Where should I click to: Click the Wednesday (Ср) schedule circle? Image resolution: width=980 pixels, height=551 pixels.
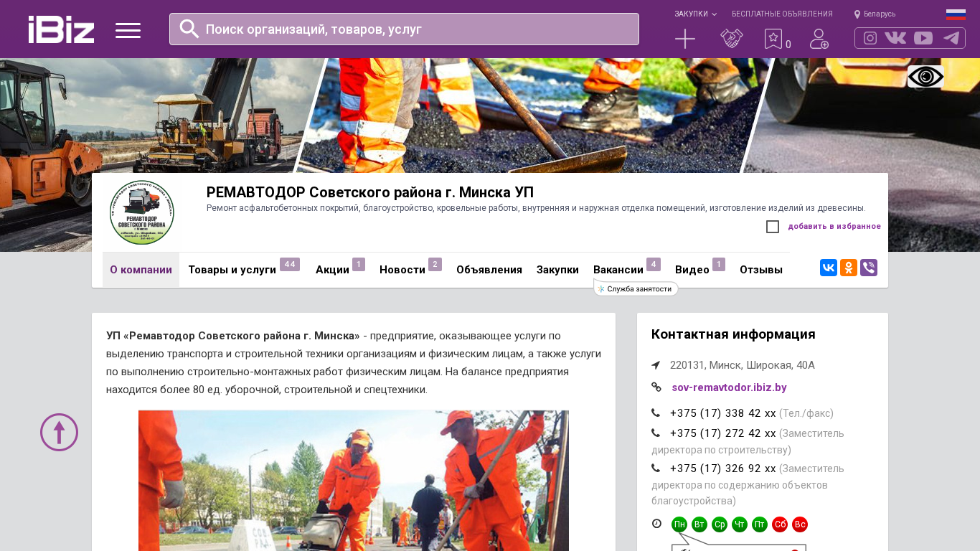click(720, 524)
